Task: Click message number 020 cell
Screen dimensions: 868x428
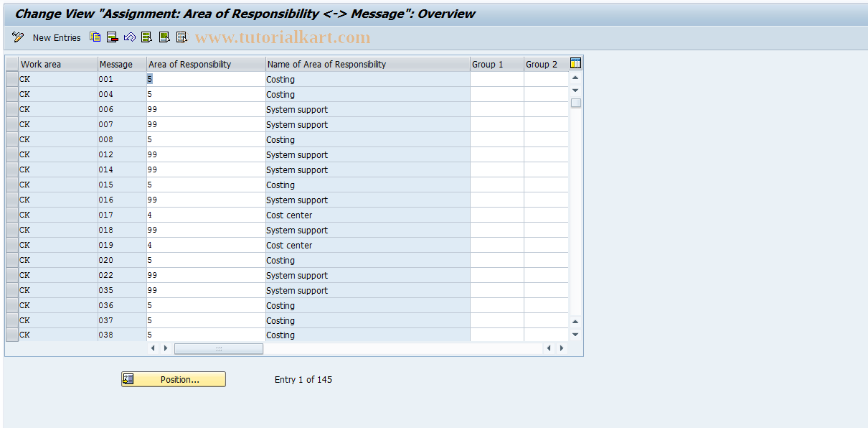Action: coord(122,260)
